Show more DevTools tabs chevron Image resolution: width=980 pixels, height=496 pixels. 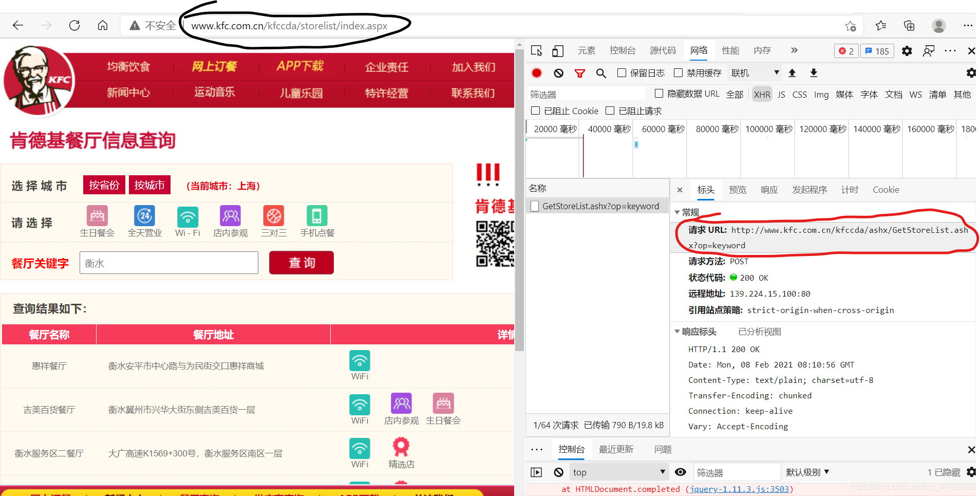794,50
